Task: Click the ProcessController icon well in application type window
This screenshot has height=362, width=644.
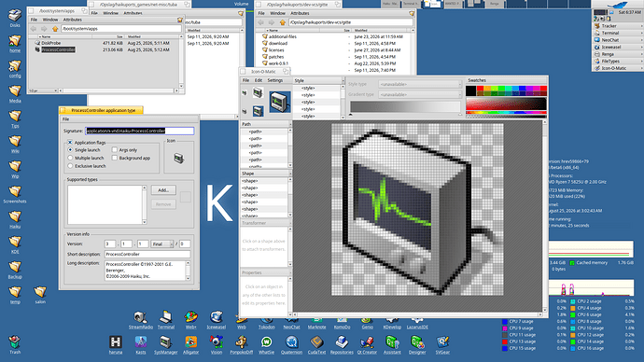Action: click(x=178, y=158)
